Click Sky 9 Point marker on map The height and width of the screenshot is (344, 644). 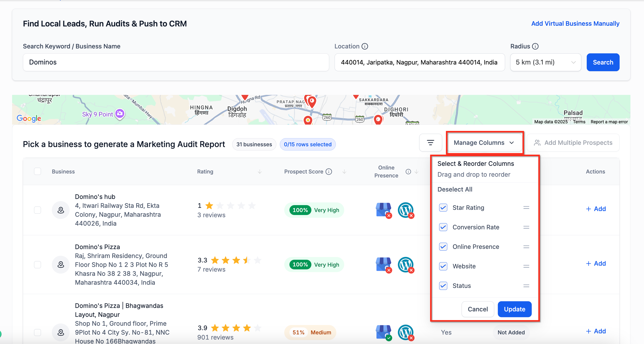click(120, 114)
